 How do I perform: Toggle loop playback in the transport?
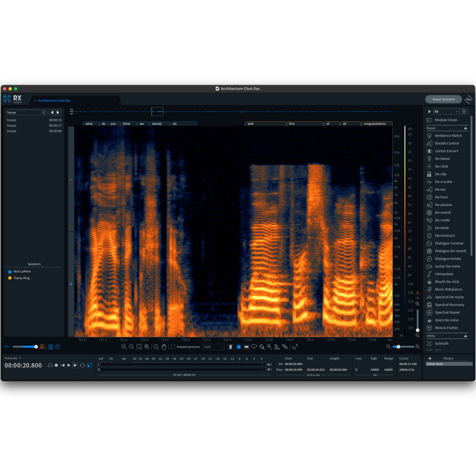(83, 365)
